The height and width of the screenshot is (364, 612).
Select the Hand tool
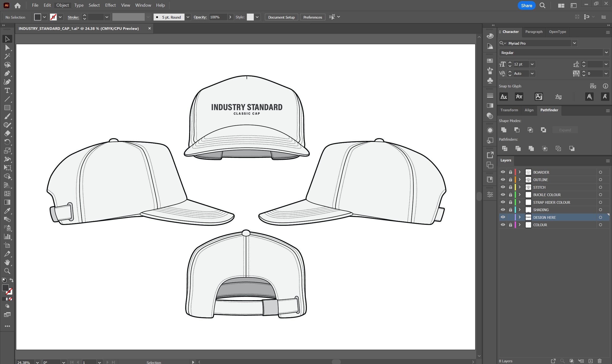point(7,262)
